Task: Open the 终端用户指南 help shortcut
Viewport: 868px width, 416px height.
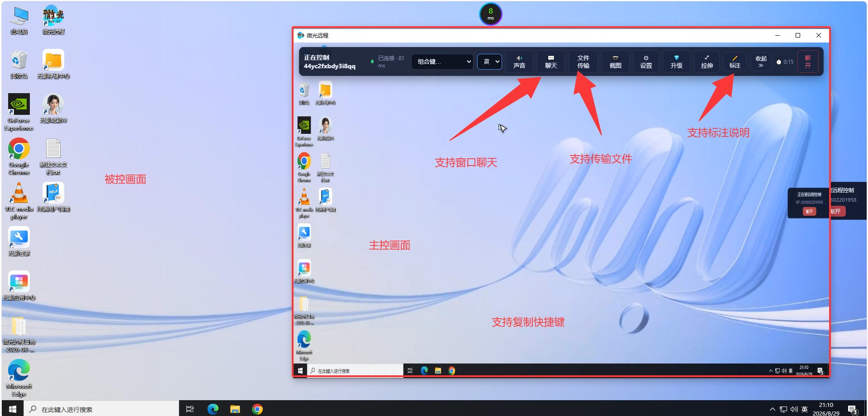Action: tap(53, 198)
